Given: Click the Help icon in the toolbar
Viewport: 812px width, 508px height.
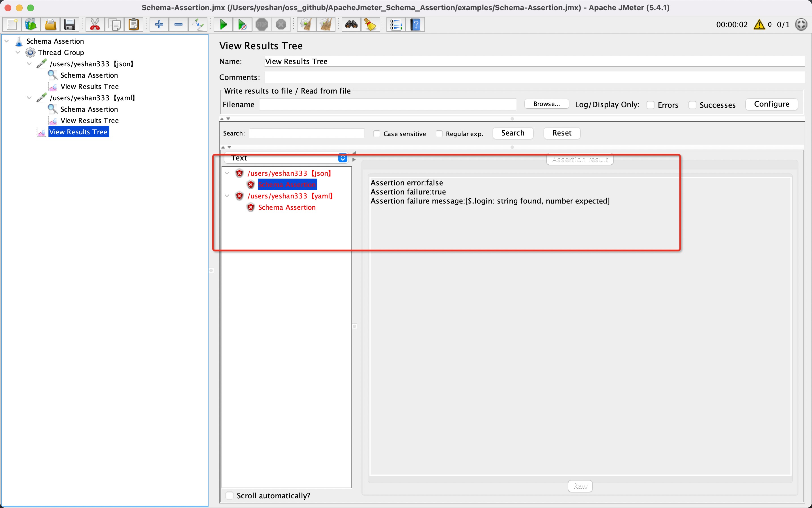Looking at the screenshot, I should [x=415, y=24].
